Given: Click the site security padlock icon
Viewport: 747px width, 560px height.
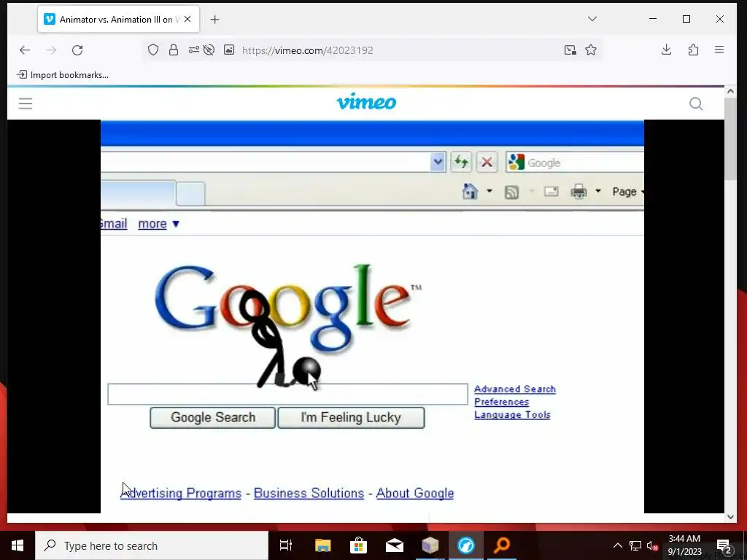Looking at the screenshot, I should click(x=174, y=50).
